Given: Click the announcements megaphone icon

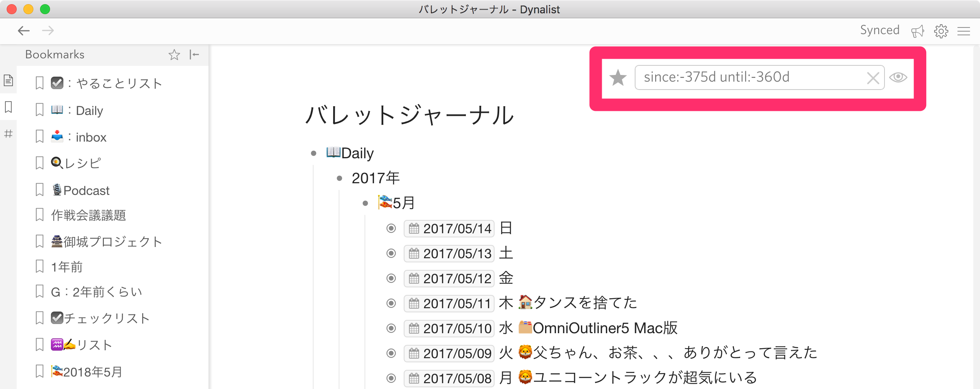Looking at the screenshot, I should click(918, 31).
